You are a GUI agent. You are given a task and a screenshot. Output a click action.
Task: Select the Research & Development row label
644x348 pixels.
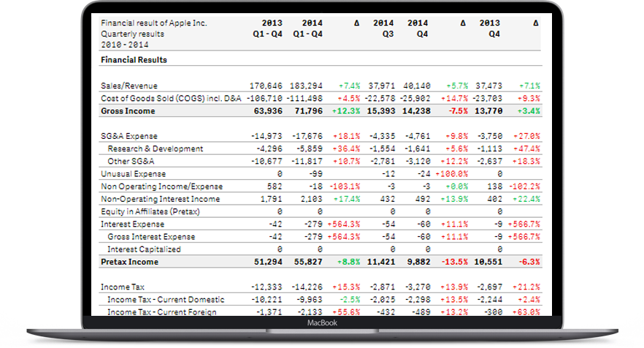156,148
